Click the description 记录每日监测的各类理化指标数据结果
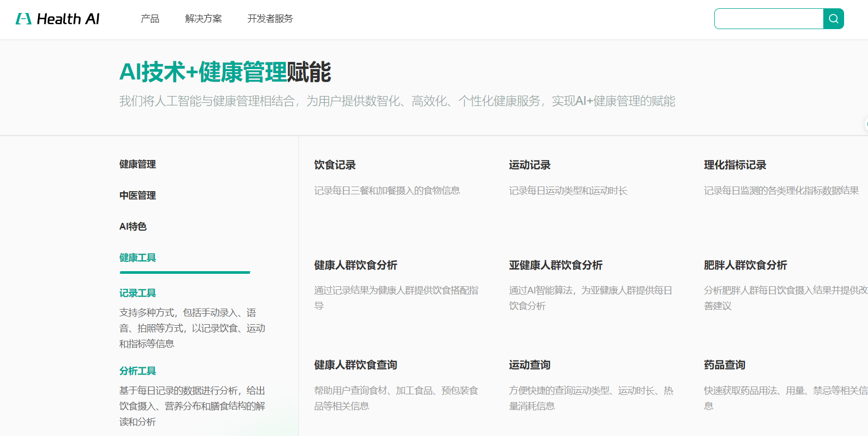This screenshot has width=868, height=439. pyautogui.click(x=781, y=191)
